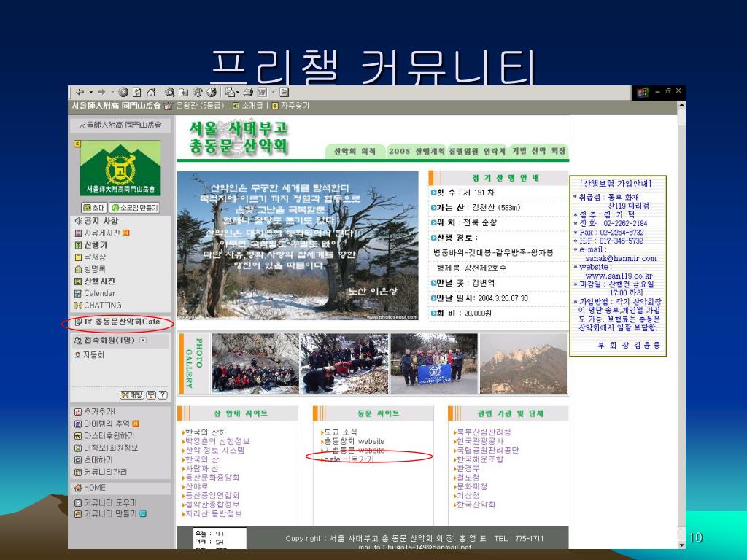This screenshot has height=560, width=747.
Task: Click the www.san119.co.kr website link
Action: pyautogui.click(x=619, y=276)
